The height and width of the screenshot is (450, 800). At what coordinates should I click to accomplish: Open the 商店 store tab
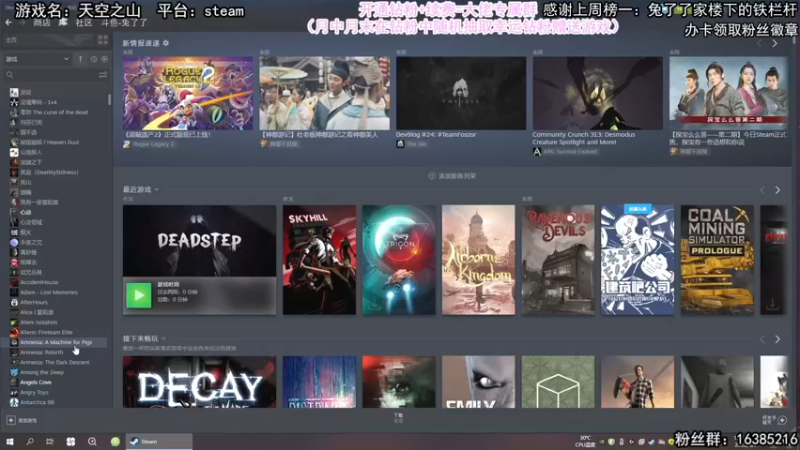[42, 23]
